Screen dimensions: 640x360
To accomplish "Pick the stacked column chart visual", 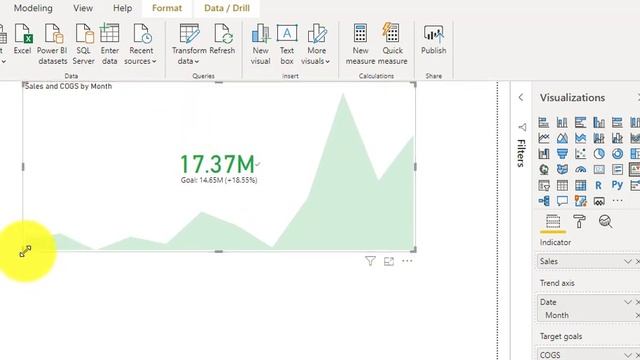I will 562,122.
